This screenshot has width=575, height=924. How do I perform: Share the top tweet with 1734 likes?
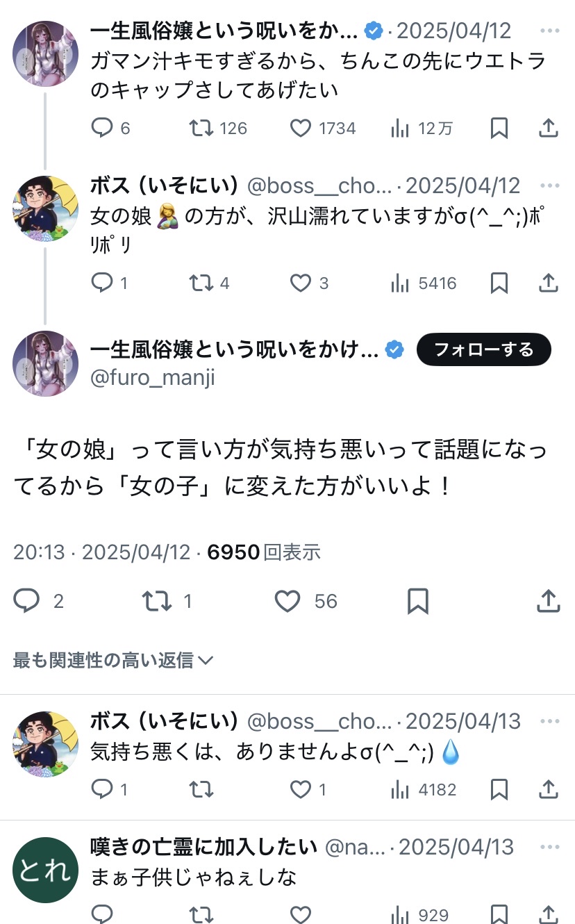pos(548,128)
